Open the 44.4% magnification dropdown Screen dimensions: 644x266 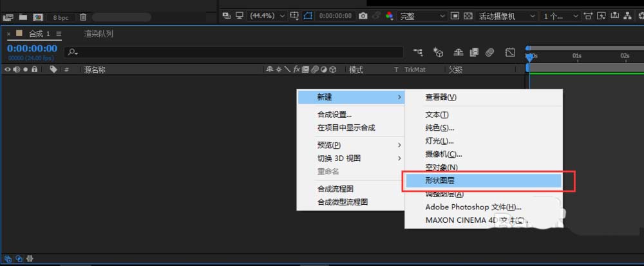(x=268, y=16)
